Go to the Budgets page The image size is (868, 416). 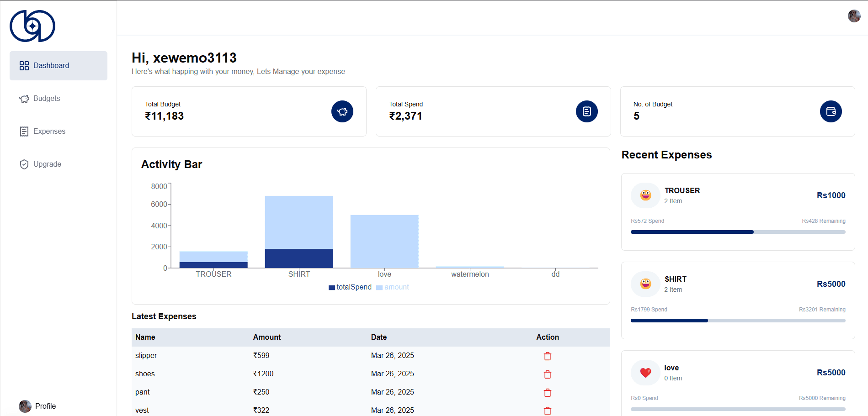tap(46, 99)
